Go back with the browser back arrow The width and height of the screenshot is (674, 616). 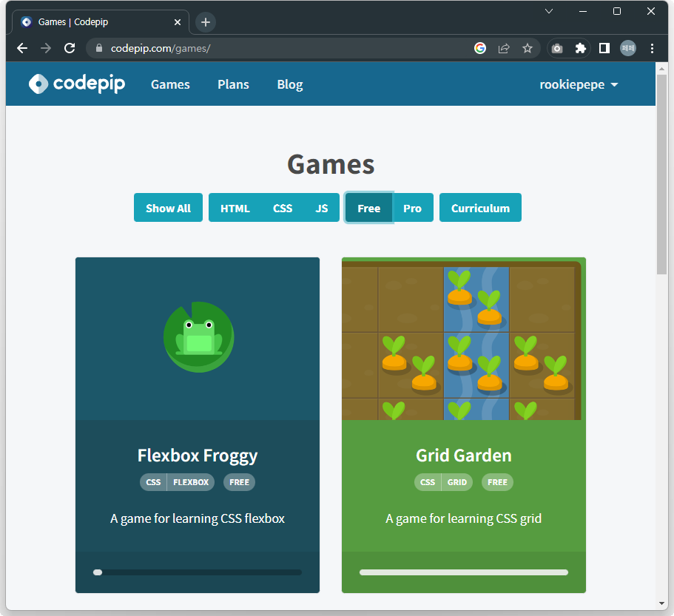22,48
